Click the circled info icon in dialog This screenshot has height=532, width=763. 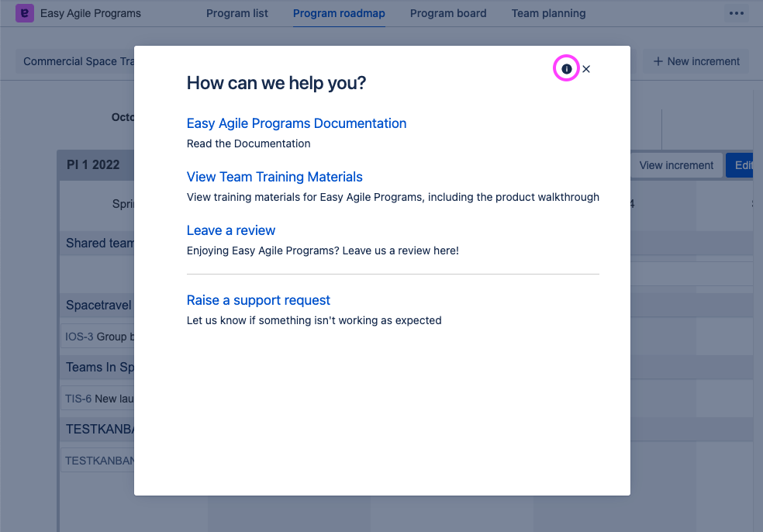(x=566, y=68)
